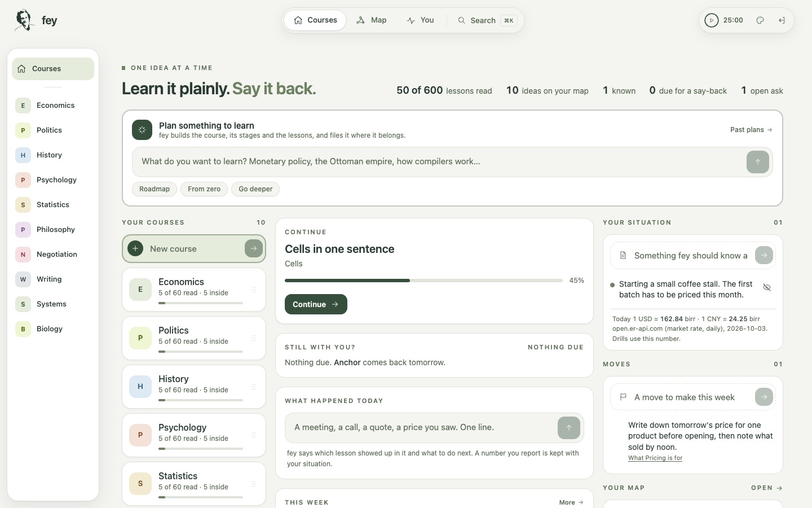Select Courses in the left sidebar
Screen dimensions: 812x508
[x=53, y=69]
